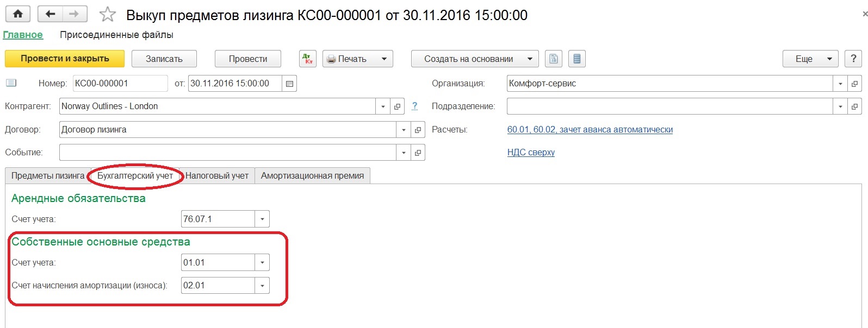Open the Печать dropdown menu
This screenshot has width=868, height=328.
pos(358,59)
